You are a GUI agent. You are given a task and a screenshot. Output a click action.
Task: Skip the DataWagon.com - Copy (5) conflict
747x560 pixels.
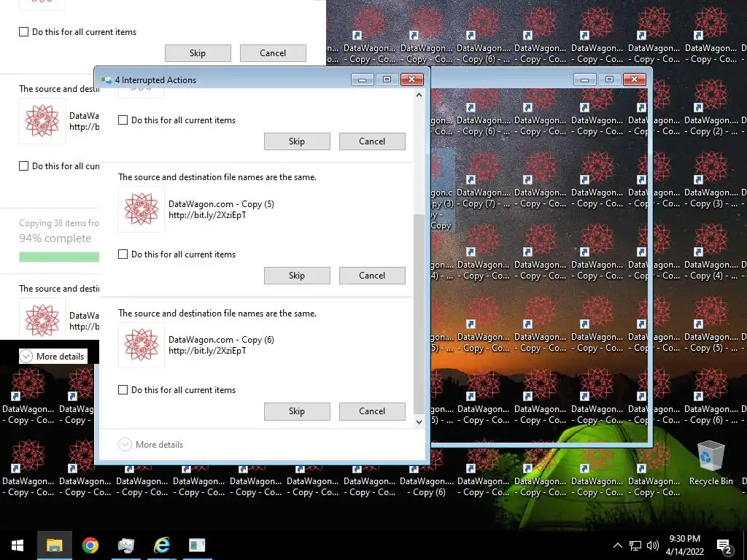[297, 275]
